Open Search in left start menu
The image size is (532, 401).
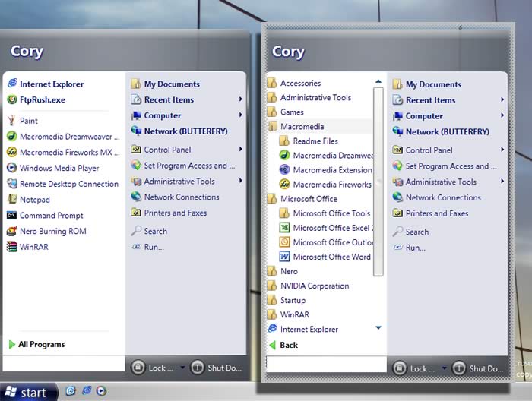[x=150, y=231]
